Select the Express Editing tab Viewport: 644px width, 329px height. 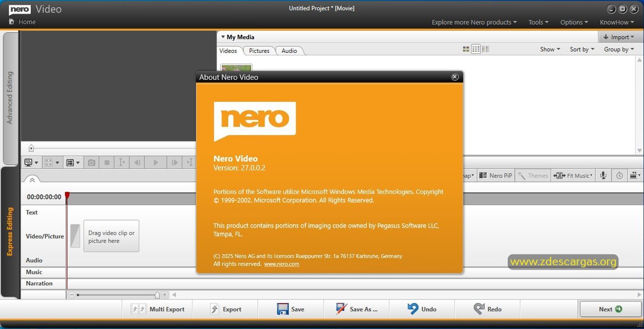click(10, 232)
